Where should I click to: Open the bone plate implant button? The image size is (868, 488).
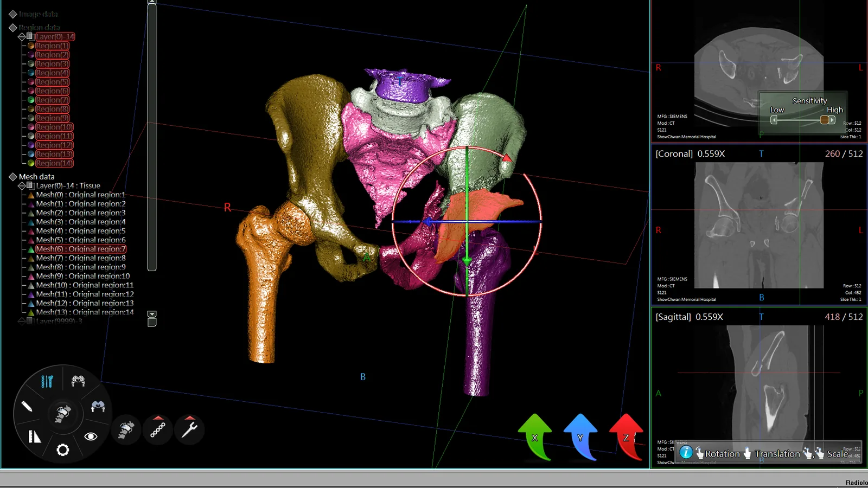tap(158, 429)
